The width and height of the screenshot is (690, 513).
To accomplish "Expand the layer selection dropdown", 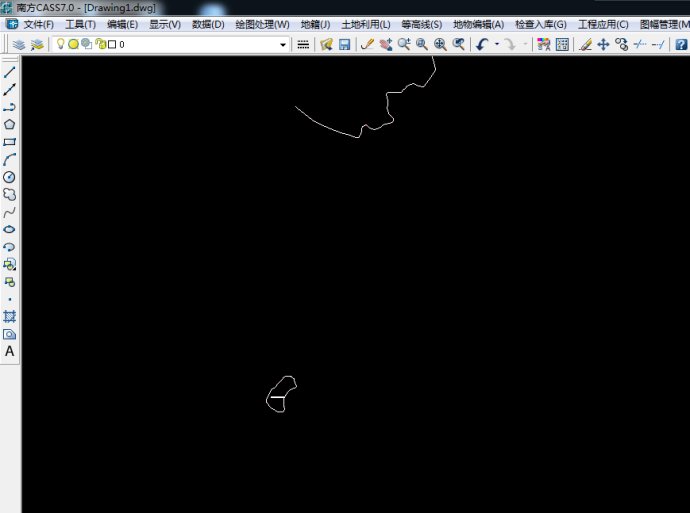I will click(283, 44).
